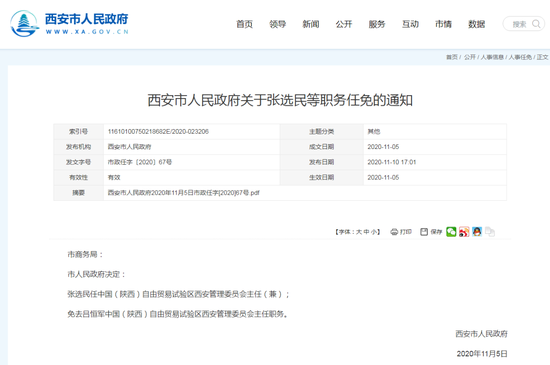Click the 索引号 label cell
550x365 pixels.
(79, 131)
